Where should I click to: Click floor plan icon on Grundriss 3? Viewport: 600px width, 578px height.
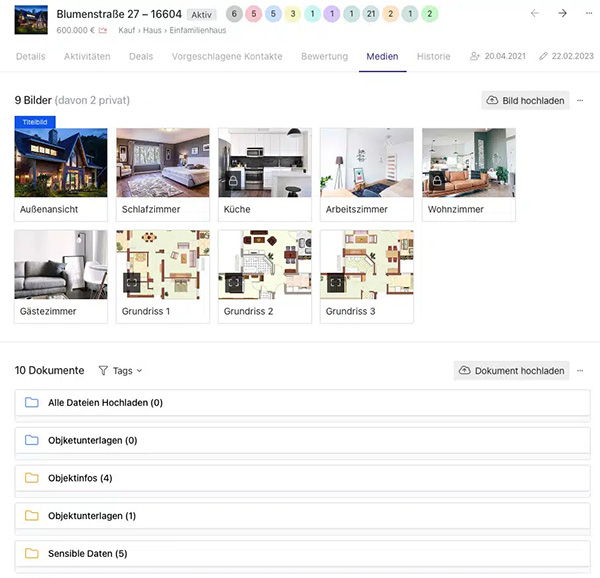[335, 283]
